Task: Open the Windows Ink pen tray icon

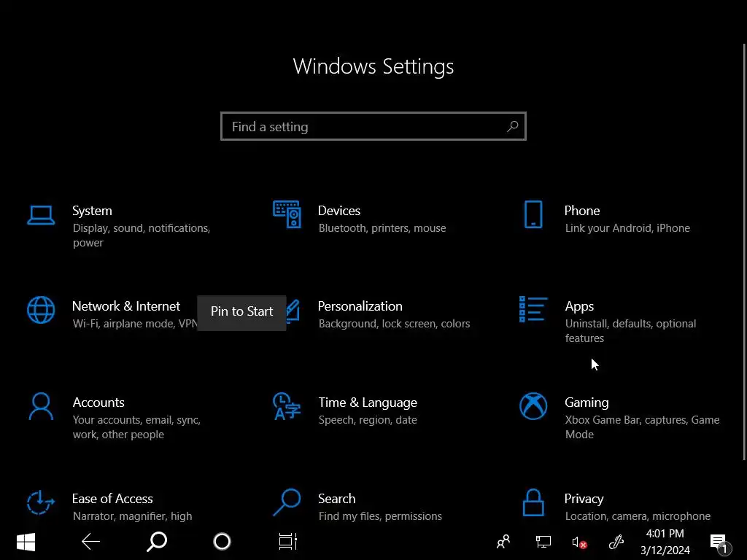Action: tap(616, 542)
